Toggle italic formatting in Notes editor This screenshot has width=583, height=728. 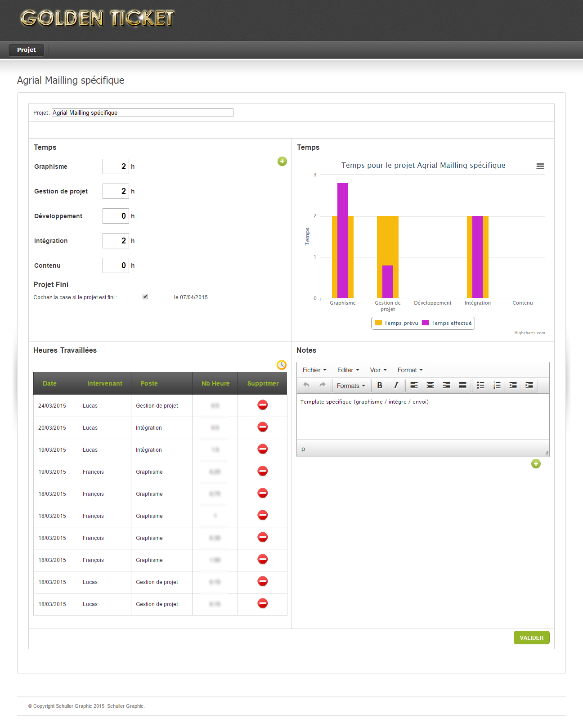point(396,385)
